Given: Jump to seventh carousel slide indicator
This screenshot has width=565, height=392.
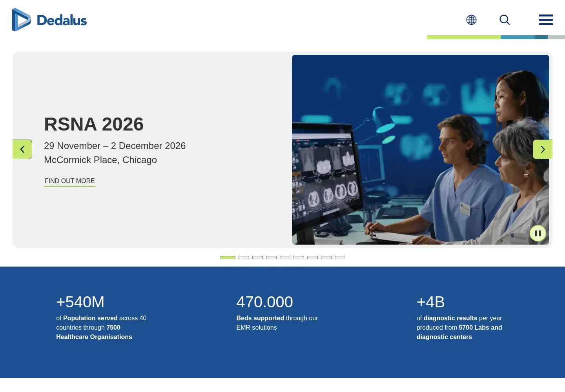Looking at the screenshot, I should (312, 258).
